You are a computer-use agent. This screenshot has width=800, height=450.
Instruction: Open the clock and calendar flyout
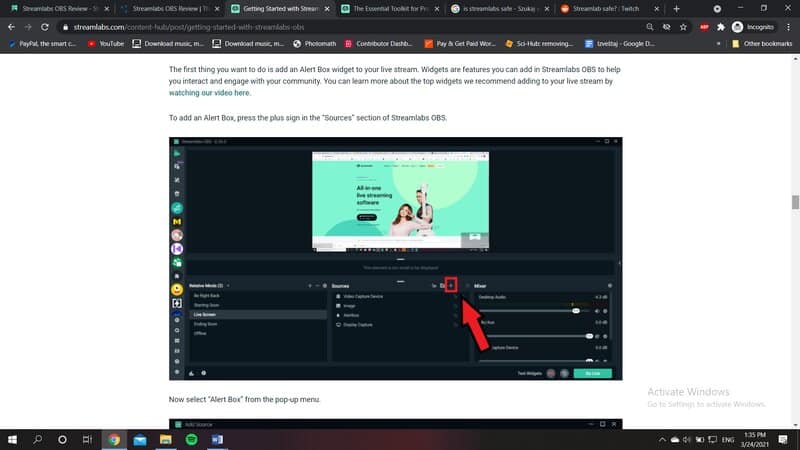(755, 439)
